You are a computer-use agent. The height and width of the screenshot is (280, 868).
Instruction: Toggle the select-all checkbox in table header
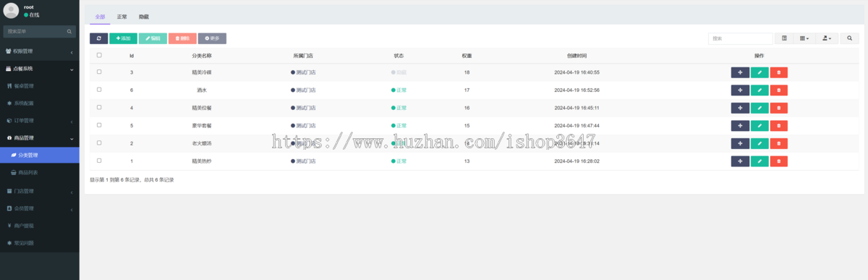(99, 55)
